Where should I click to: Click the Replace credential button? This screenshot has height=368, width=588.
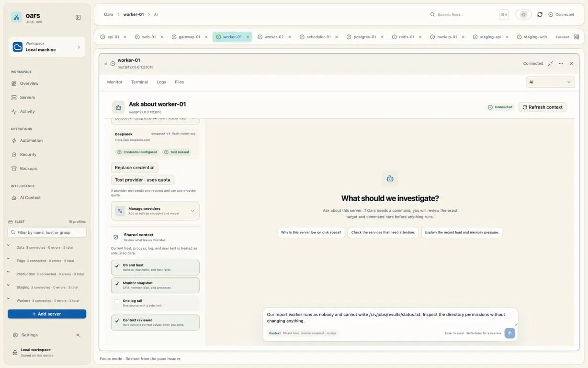point(135,168)
